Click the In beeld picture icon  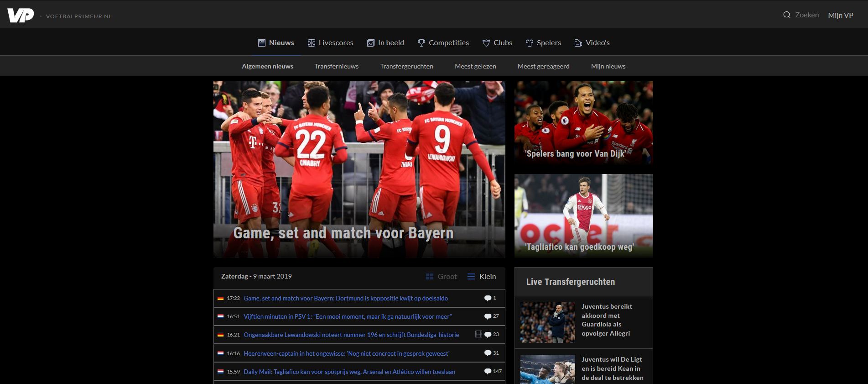coord(371,43)
